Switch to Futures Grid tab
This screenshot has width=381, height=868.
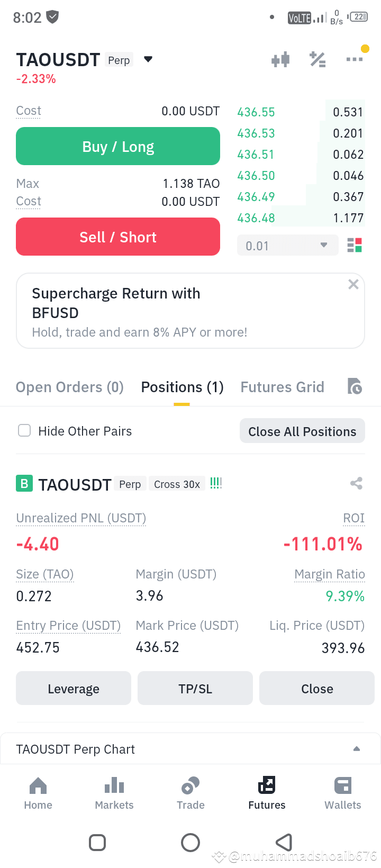click(282, 387)
